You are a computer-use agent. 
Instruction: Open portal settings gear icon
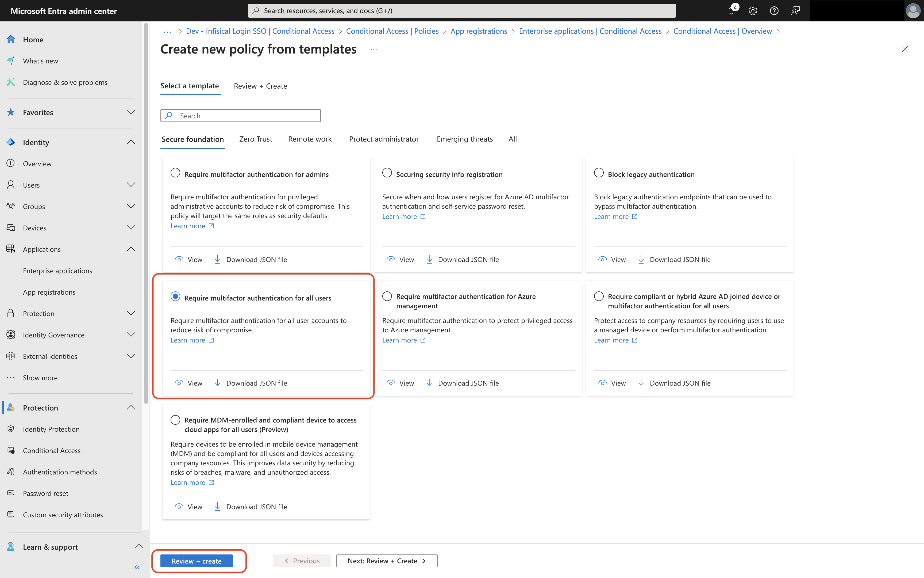tap(753, 11)
